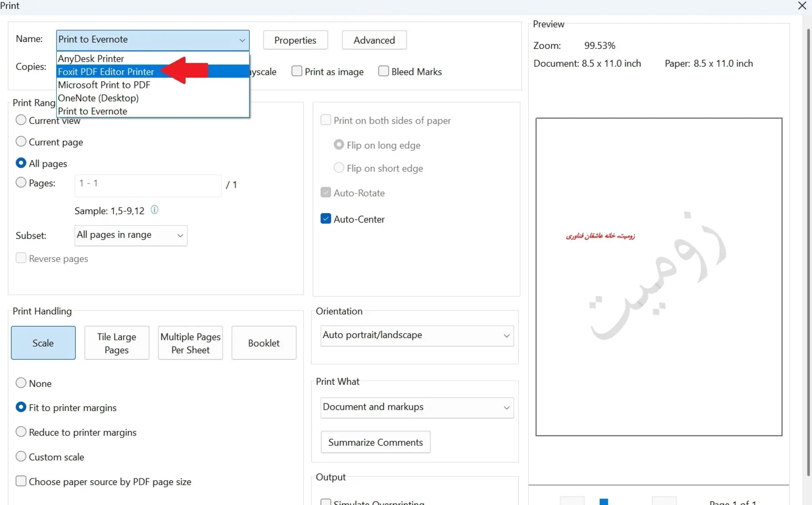Open printer Properties

(x=295, y=40)
